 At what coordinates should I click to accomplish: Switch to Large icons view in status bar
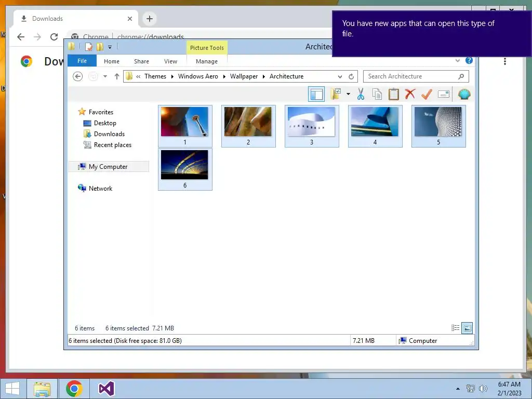[x=467, y=328]
